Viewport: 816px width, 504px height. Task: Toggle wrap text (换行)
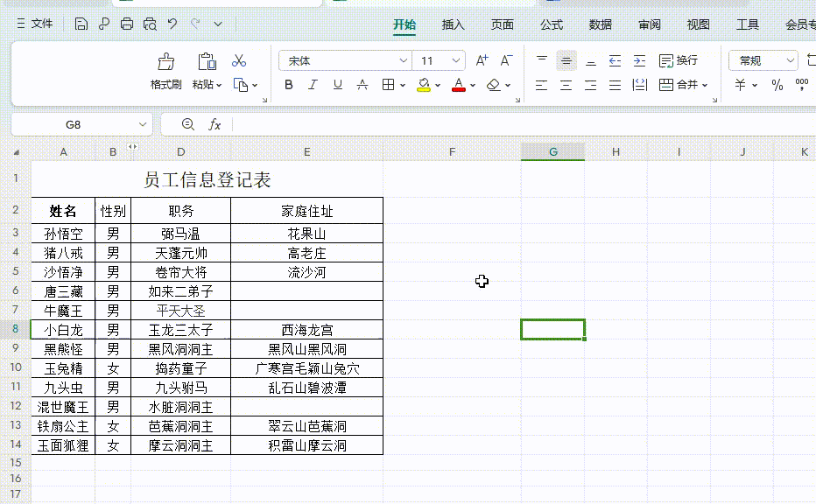point(678,61)
